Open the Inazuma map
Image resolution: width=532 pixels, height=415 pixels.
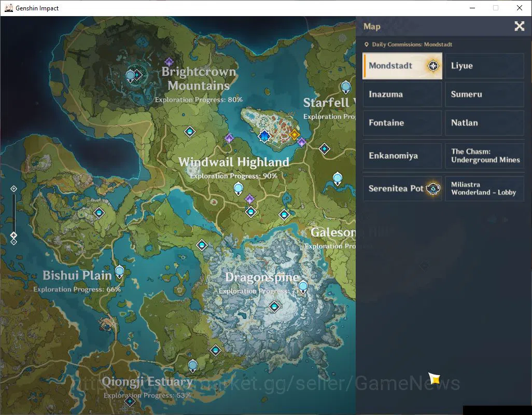pos(402,94)
